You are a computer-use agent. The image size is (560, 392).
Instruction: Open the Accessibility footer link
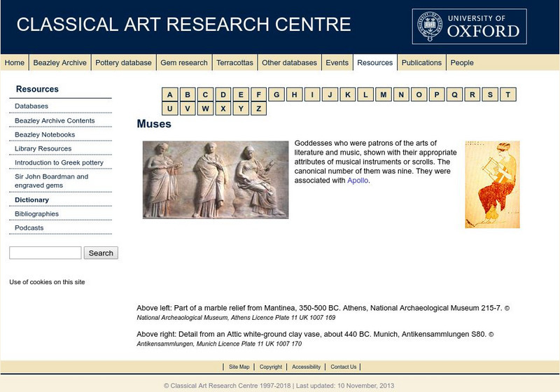pos(306,367)
